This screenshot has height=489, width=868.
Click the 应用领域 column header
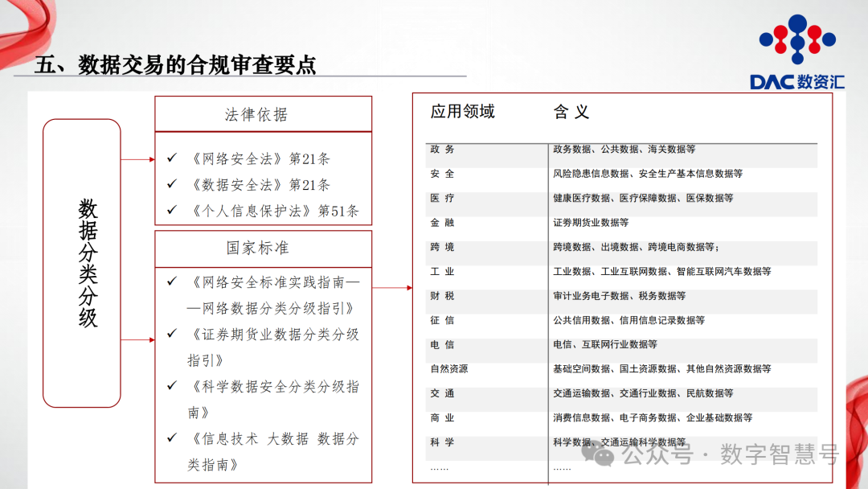(463, 112)
